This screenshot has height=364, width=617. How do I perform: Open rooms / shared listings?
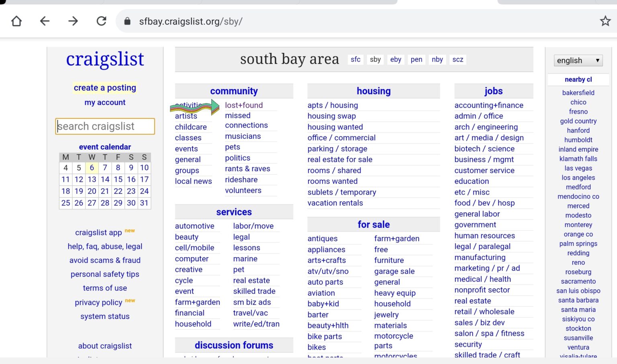334,170
